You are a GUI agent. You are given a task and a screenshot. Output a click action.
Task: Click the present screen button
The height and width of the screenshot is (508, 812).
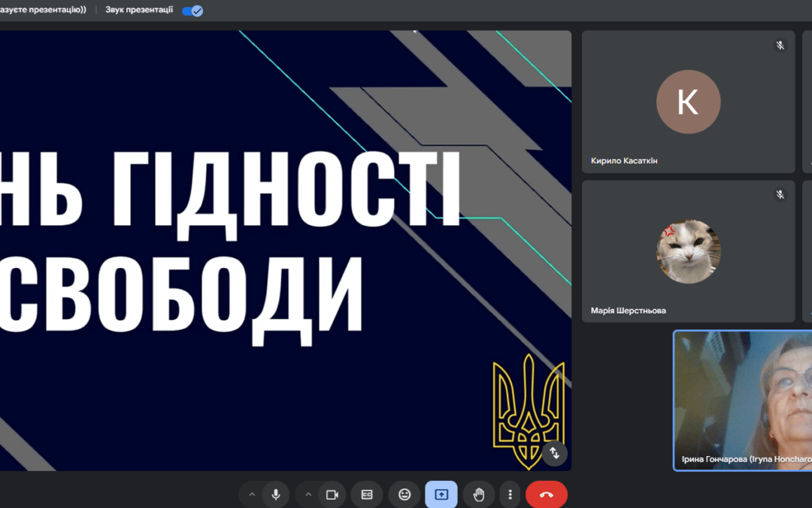(x=441, y=495)
